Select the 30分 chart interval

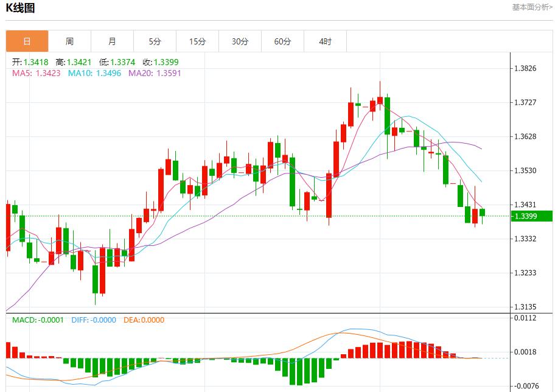pos(240,41)
